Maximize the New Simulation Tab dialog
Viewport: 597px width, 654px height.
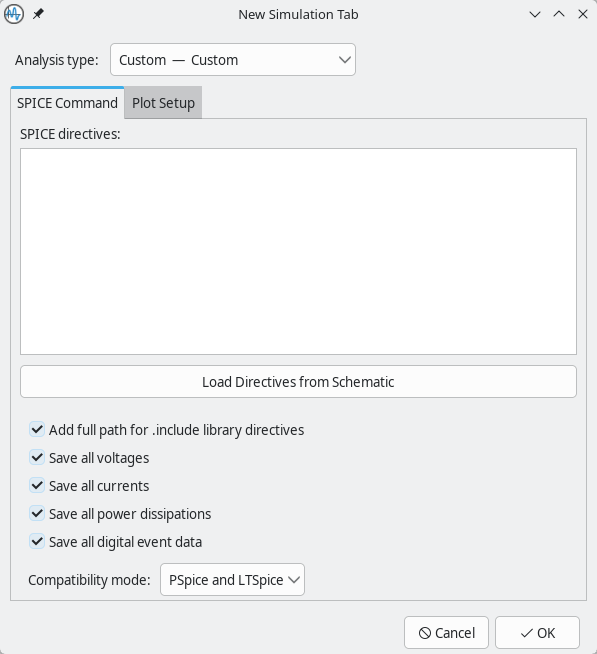pyautogui.click(x=559, y=14)
